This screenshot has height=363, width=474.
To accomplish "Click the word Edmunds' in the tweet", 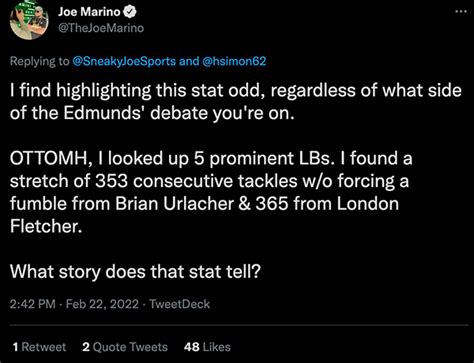I will point(104,113).
